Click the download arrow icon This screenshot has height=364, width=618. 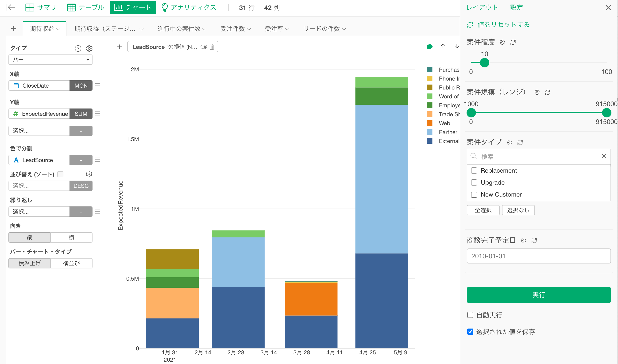456,46
